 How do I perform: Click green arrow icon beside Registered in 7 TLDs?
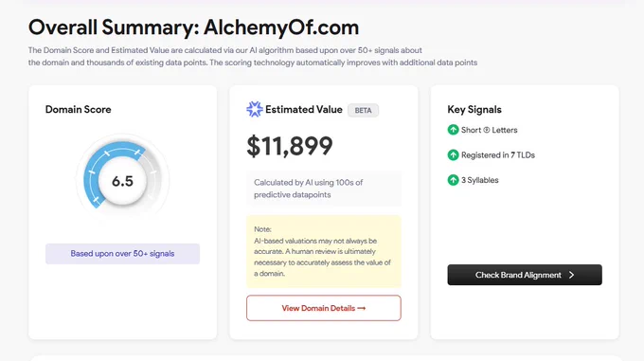pyautogui.click(x=453, y=154)
